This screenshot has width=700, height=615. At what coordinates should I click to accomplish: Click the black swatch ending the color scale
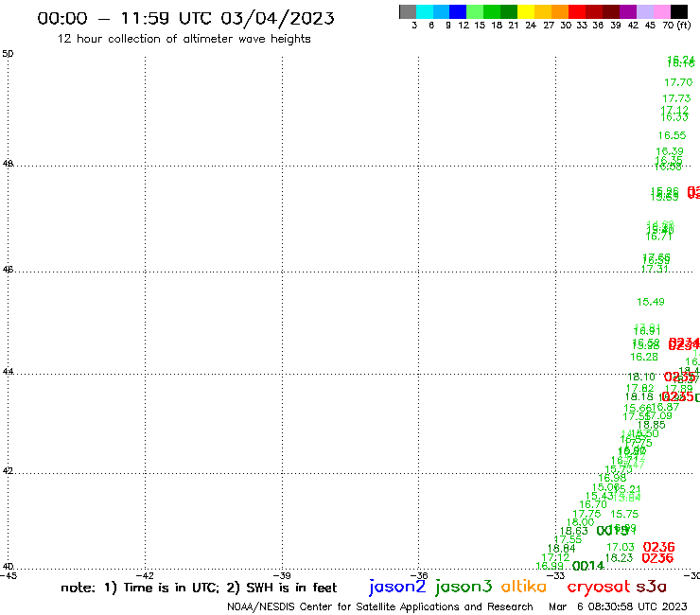[x=678, y=12]
